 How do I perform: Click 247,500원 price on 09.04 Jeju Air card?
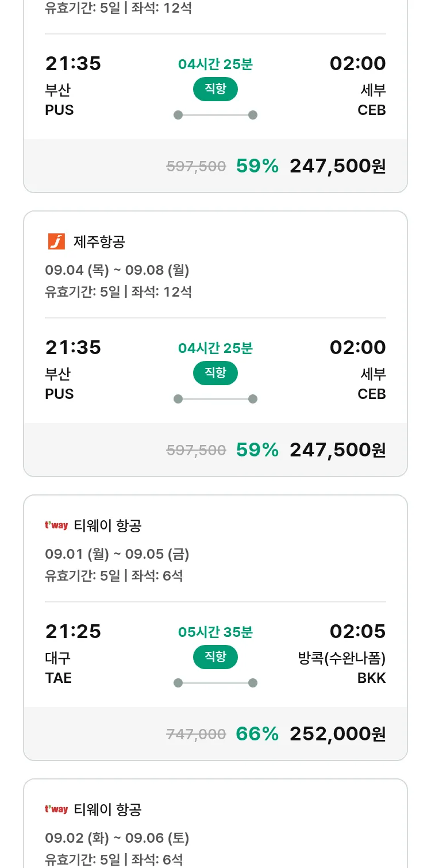pos(337,450)
